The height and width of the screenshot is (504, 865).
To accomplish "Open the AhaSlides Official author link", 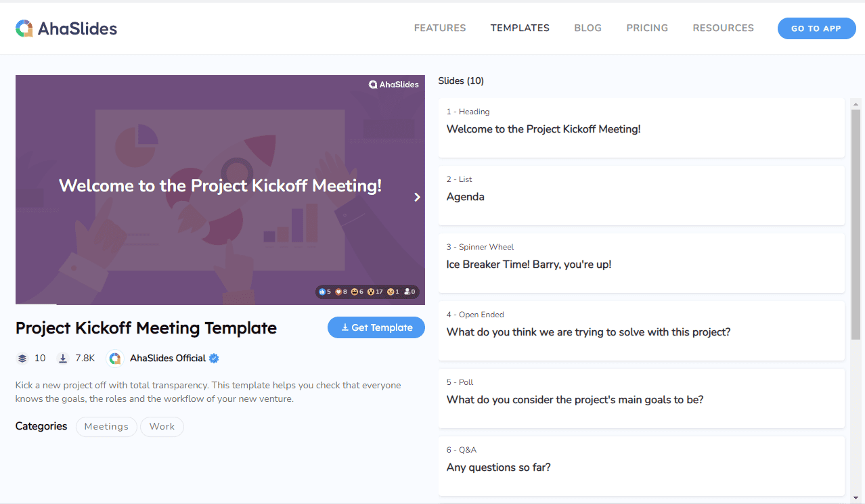I will [x=169, y=358].
